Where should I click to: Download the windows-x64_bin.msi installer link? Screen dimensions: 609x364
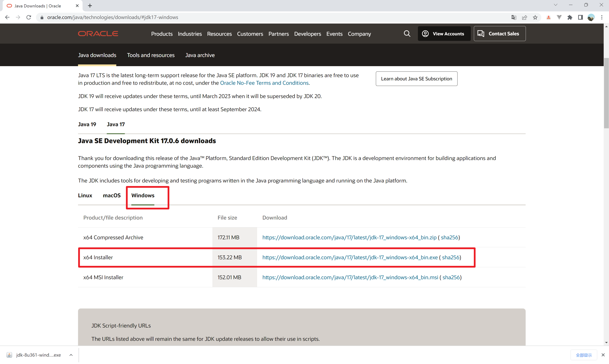[350, 277]
